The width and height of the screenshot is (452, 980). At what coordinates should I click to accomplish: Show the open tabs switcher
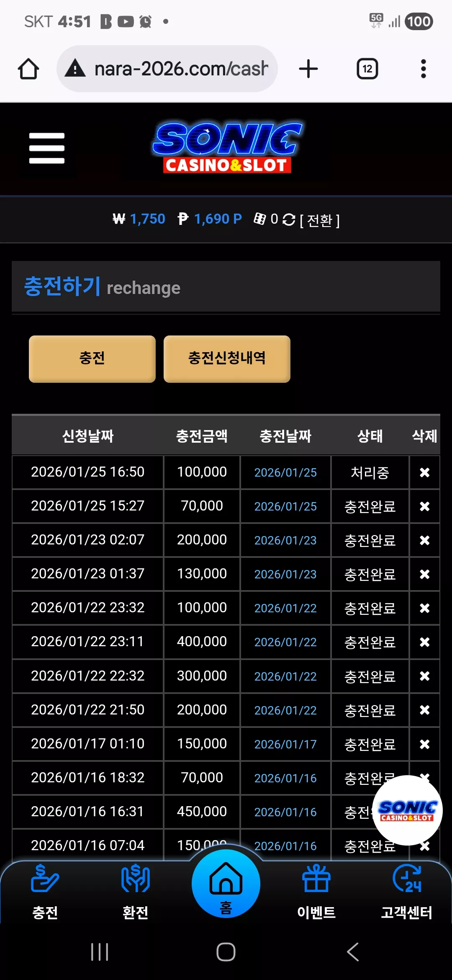tap(367, 69)
